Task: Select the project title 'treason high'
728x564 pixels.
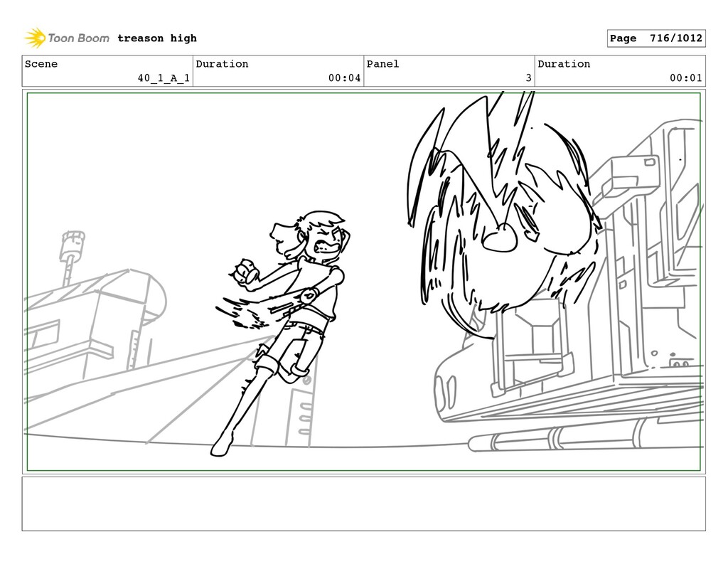Action: coord(157,38)
